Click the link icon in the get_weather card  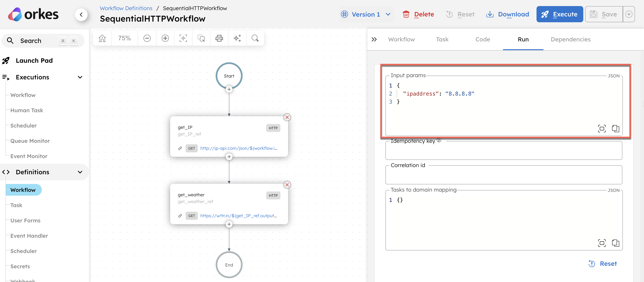point(180,216)
